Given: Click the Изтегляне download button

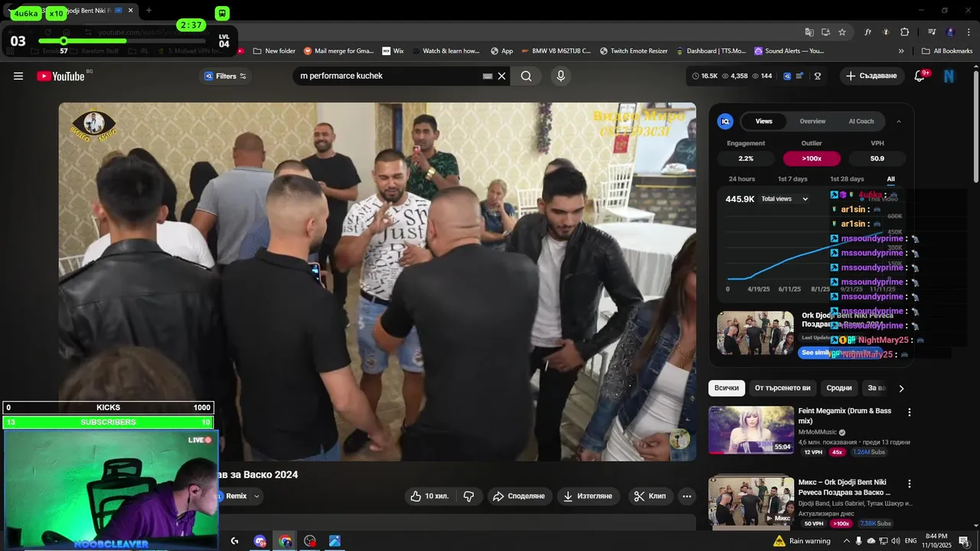Looking at the screenshot, I should point(588,496).
